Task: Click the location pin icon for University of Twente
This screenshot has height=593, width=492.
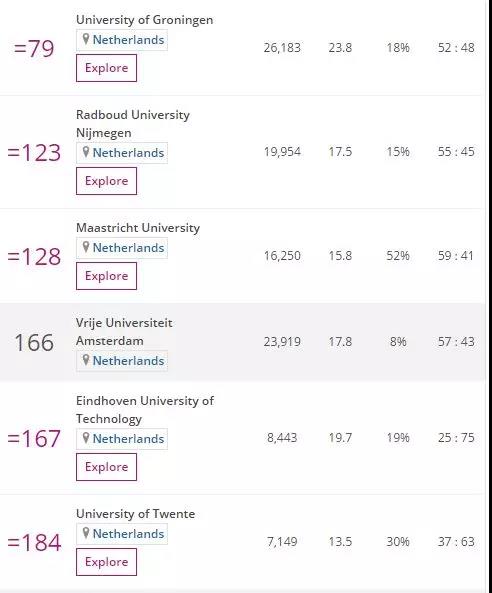Action: coord(86,532)
